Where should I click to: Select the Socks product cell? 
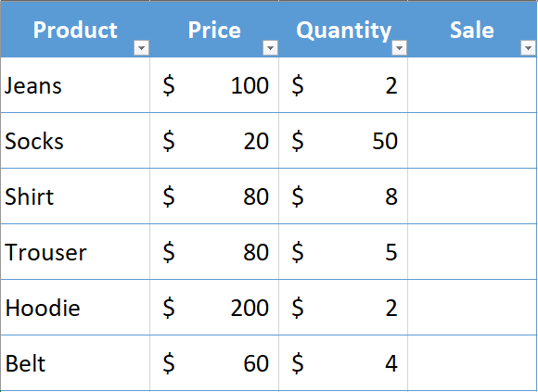(x=75, y=141)
